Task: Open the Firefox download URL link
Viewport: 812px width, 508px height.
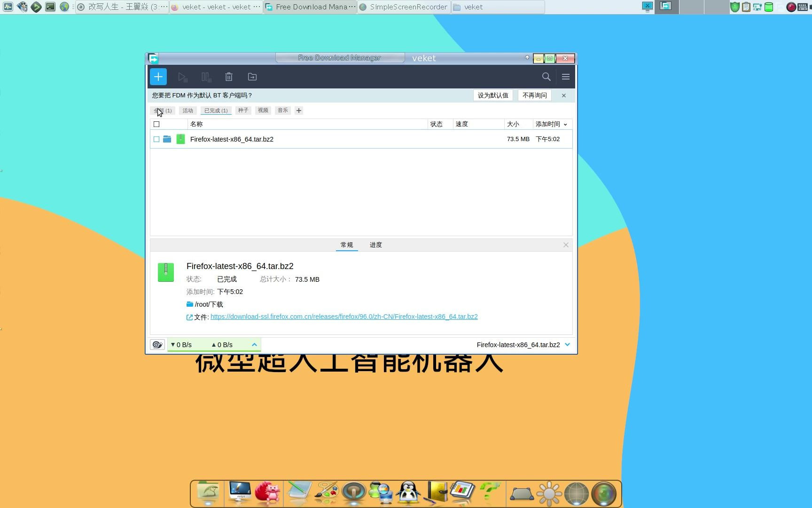Action: pyautogui.click(x=344, y=317)
